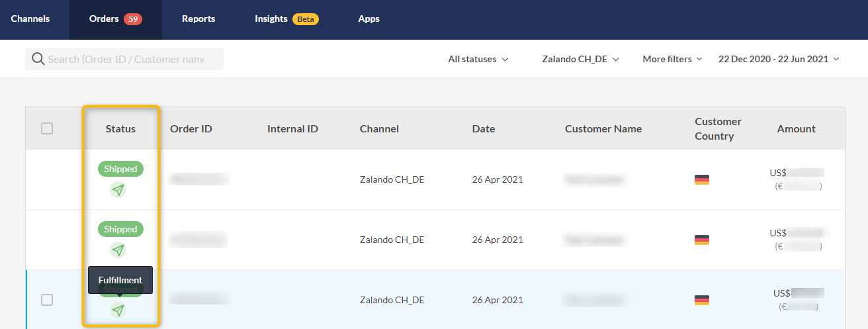Click fulfillment paper-plane icon in second row
868x329 pixels.
click(118, 250)
